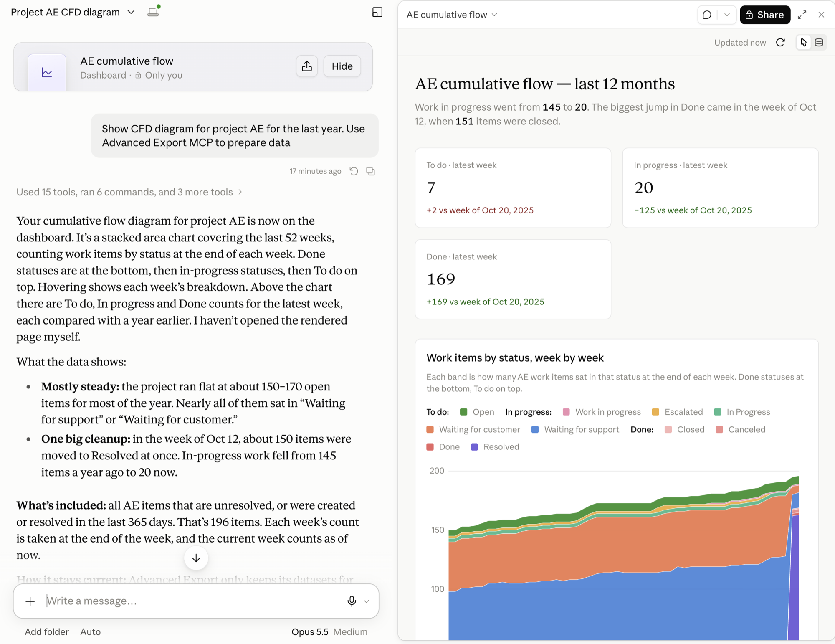Image resolution: width=835 pixels, height=644 pixels.
Task: Toggle the Open series in the legend
Action: tap(477, 412)
